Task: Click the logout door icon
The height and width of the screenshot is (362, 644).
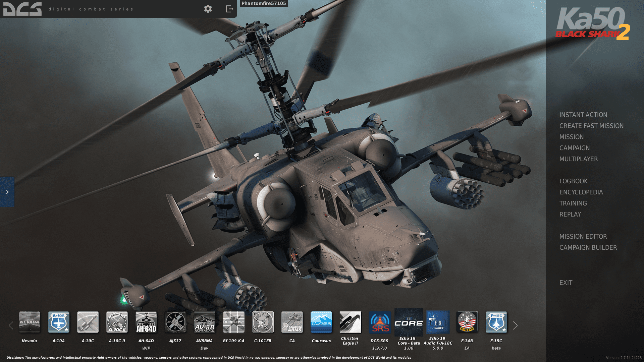Action: (229, 9)
